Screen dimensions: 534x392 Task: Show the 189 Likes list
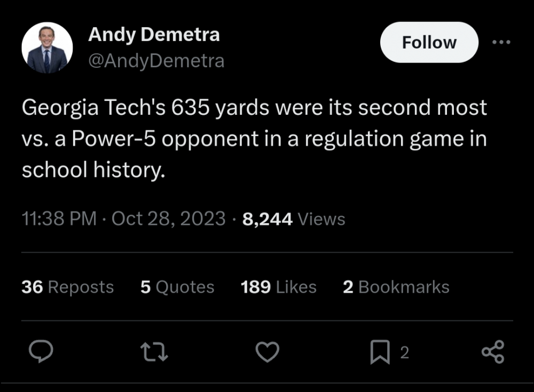pos(278,287)
